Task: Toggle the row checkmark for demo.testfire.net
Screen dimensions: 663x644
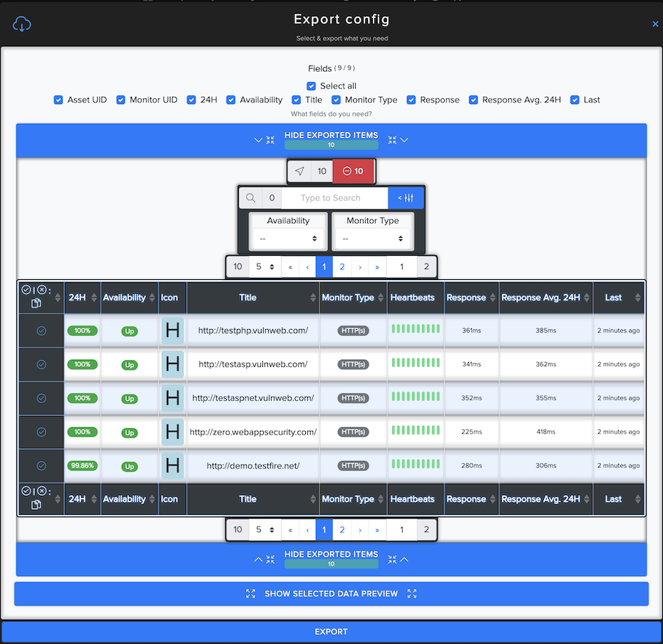Action: pyautogui.click(x=39, y=465)
